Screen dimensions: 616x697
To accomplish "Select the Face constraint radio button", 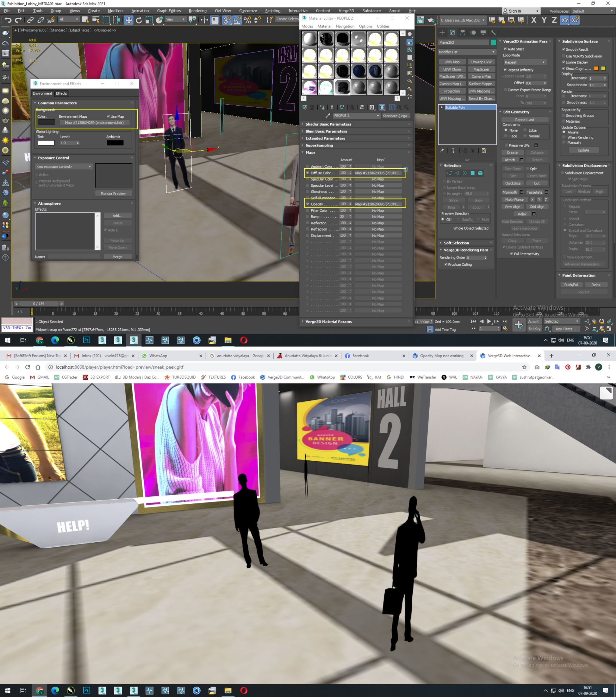I will [x=506, y=136].
